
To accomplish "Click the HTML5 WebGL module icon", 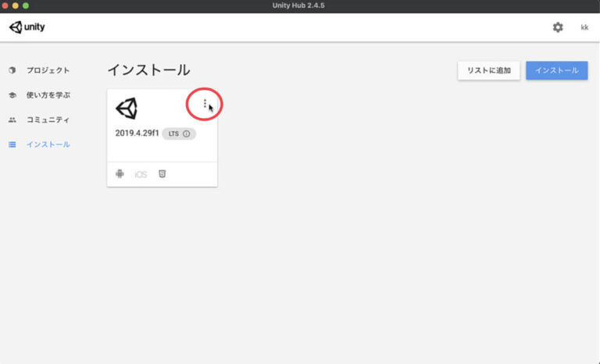I will (x=162, y=174).
